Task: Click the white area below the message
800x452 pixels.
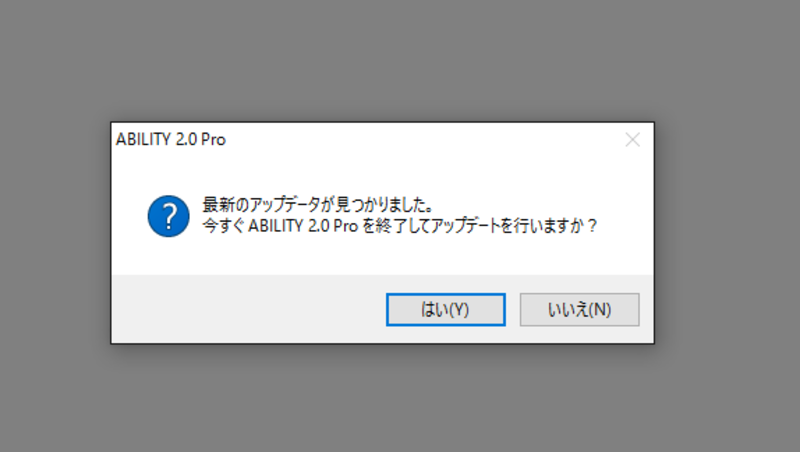Action: [383, 257]
